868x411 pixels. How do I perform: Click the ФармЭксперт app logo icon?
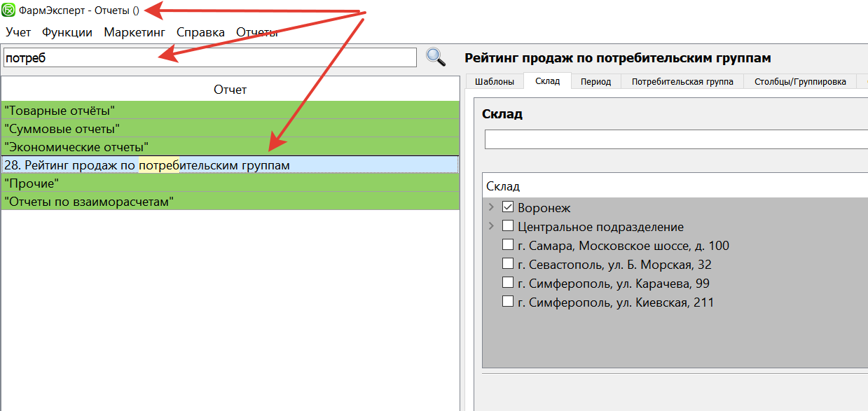tap(9, 11)
